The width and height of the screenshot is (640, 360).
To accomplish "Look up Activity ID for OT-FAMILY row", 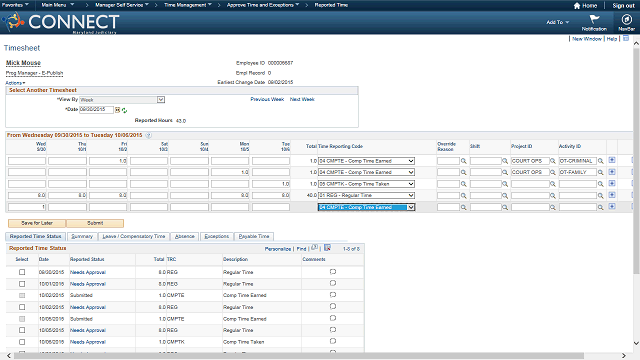I will tap(601, 173).
